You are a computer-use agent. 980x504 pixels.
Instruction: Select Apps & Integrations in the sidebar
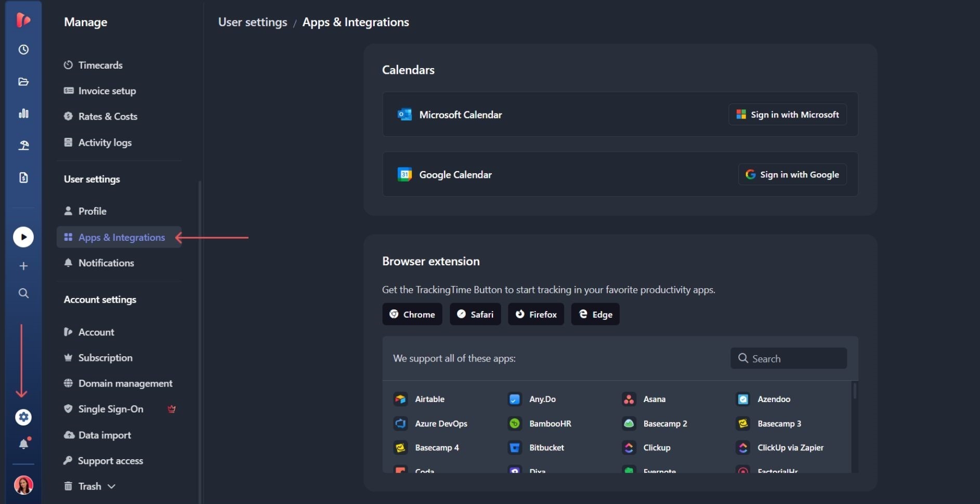tap(119, 237)
